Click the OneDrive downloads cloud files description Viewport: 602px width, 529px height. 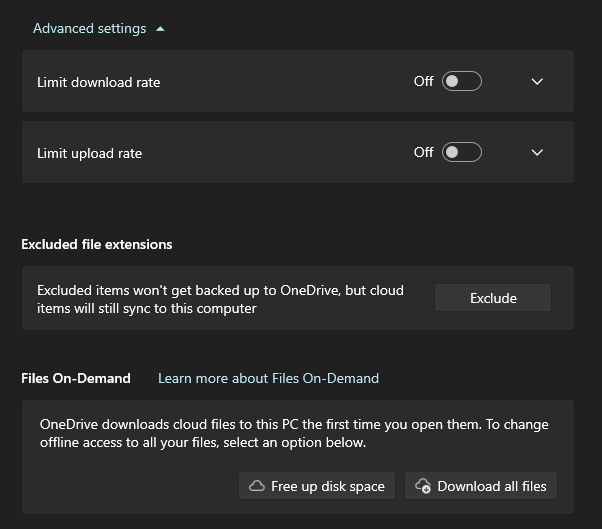(294, 433)
